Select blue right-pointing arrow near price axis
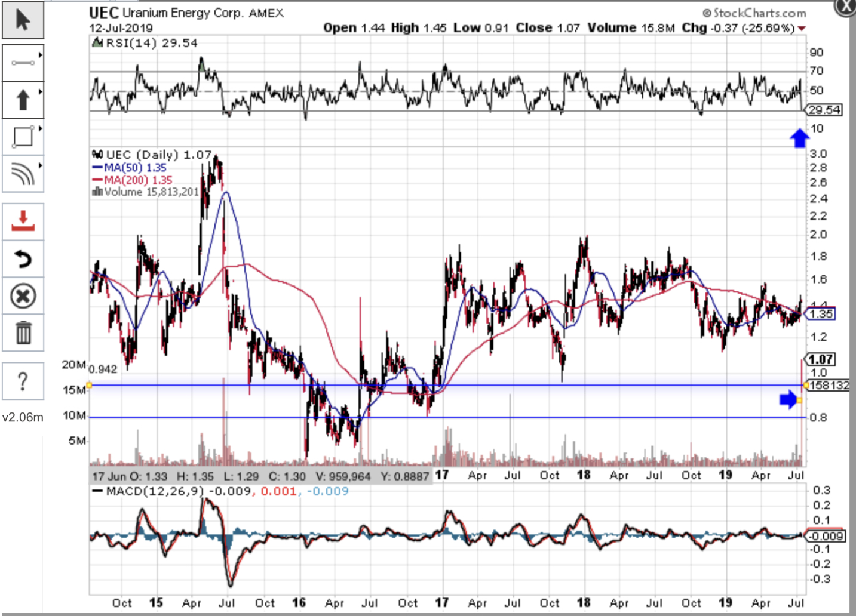The height and width of the screenshot is (616, 856). (x=788, y=399)
